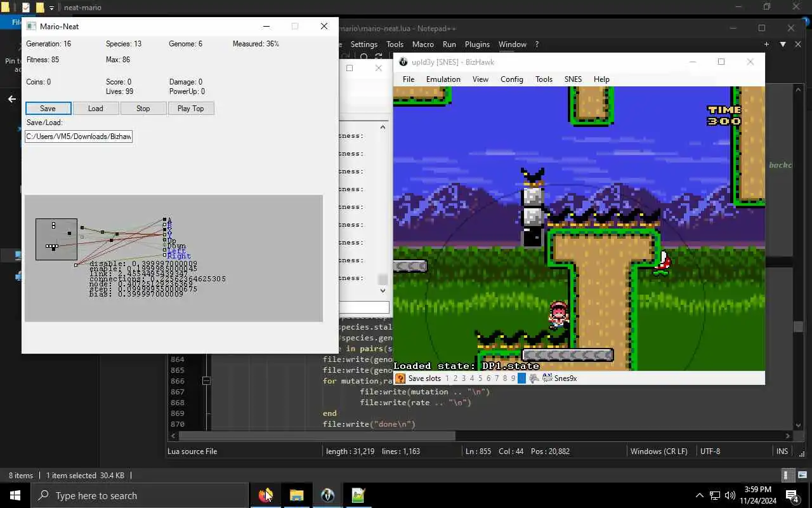Open the Windows Start menu
Viewport: 812px width, 508px height.
[x=15, y=495]
